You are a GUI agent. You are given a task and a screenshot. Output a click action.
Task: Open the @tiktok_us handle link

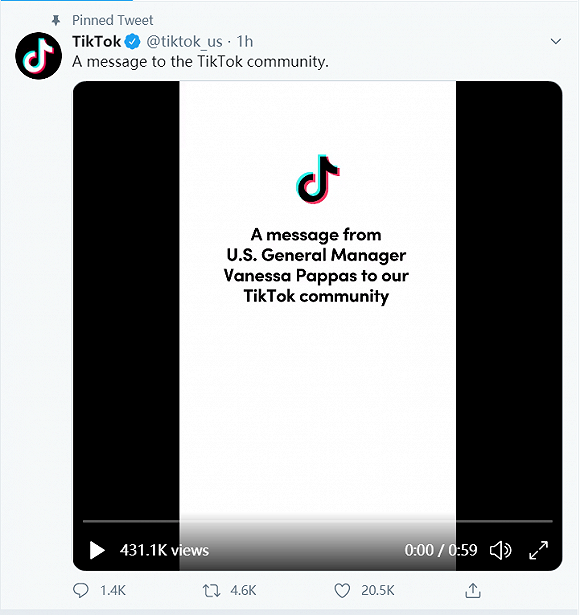184,42
